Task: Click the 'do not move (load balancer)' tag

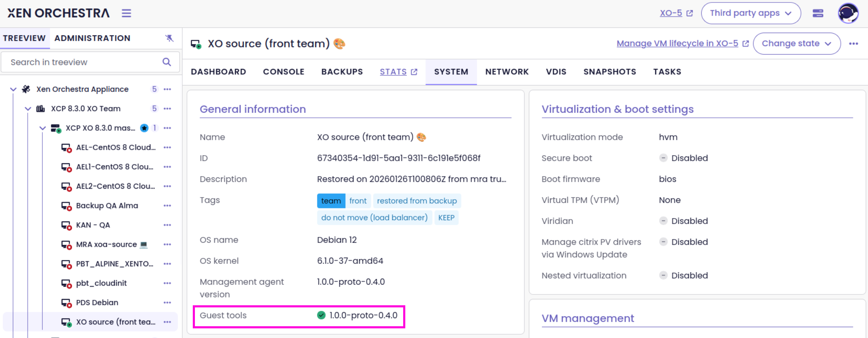Action: tap(374, 218)
